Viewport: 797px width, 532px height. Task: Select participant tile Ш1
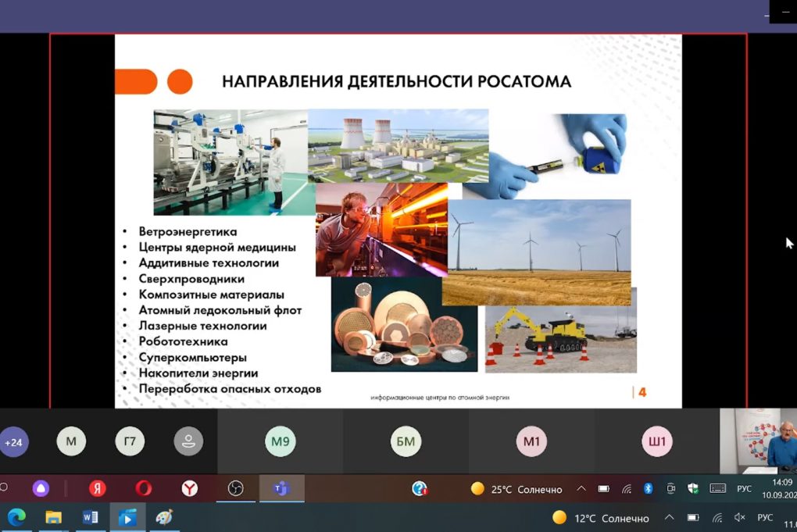(656, 441)
